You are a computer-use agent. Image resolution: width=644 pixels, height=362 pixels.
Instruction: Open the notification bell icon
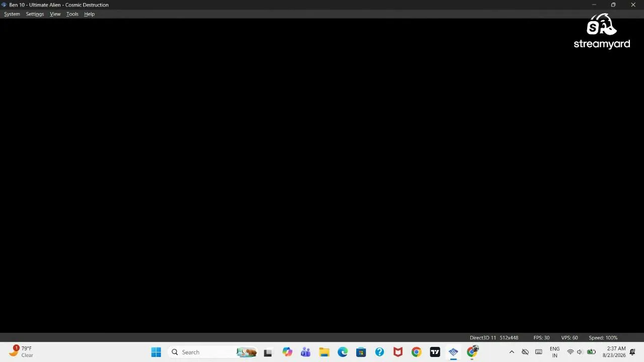[x=632, y=352]
